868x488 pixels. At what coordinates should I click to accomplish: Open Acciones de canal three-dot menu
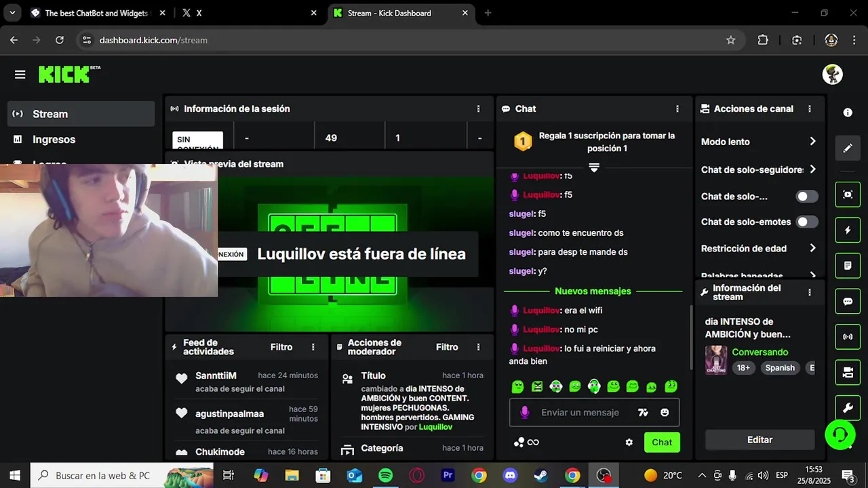pyautogui.click(x=809, y=108)
